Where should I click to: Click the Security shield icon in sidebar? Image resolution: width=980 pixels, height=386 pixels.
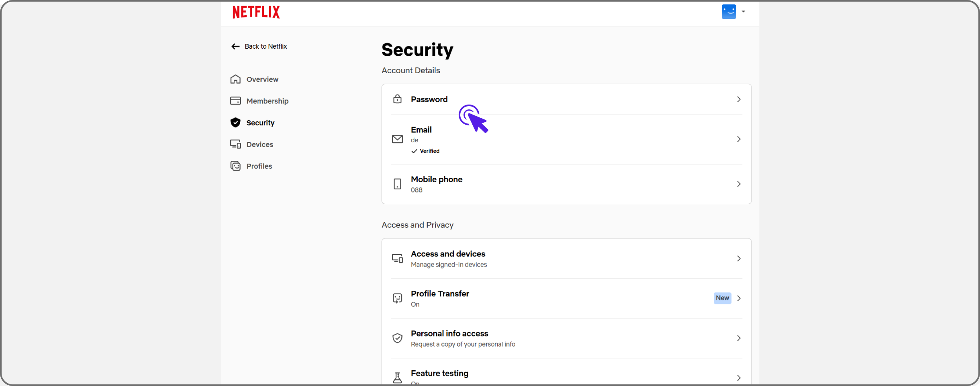coord(235,123)
